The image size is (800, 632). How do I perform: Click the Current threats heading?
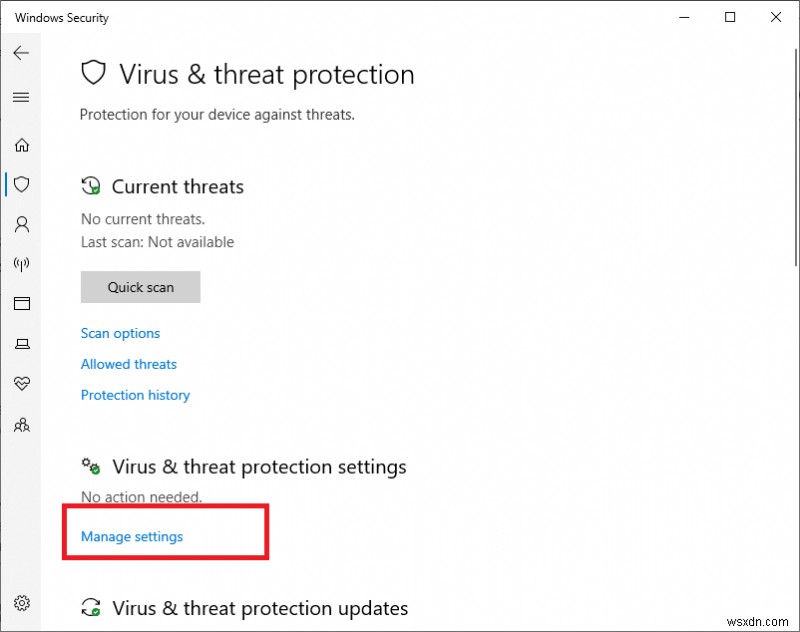point(177,186)
